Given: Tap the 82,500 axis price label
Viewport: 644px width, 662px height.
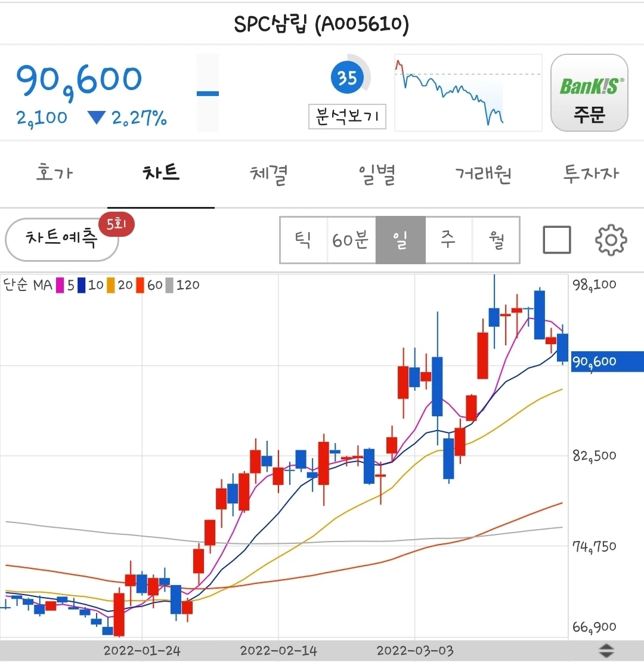Looking at the screenshot, I should pos(594,456).
